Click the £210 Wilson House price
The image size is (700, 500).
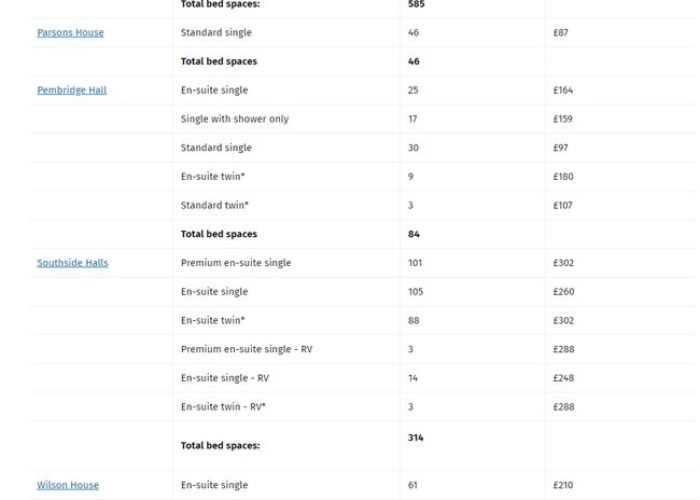(563, 485)
